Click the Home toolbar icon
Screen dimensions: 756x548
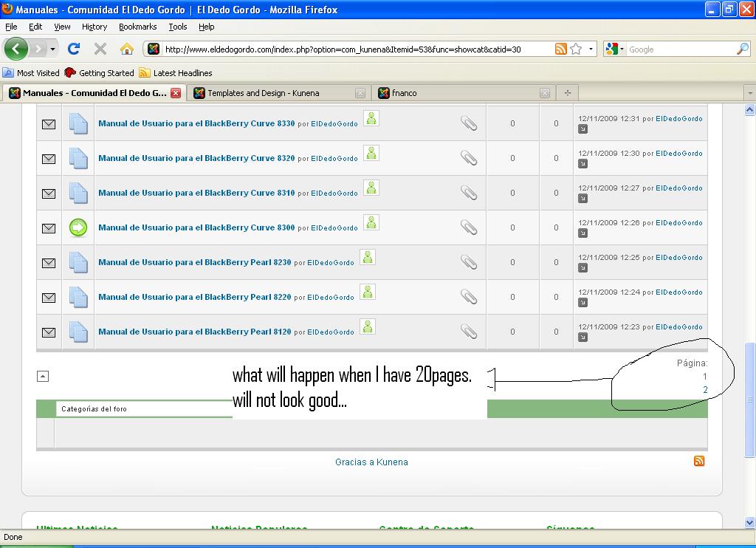pos(127,49)
